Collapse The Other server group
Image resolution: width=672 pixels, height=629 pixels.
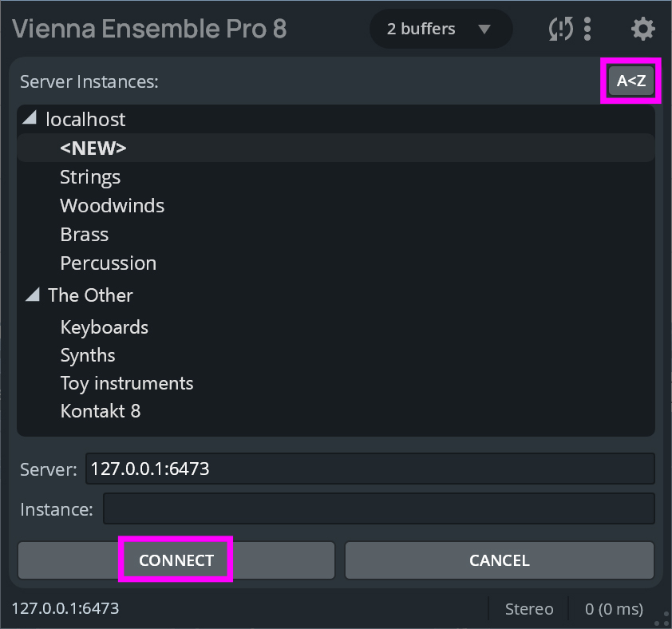32,295
